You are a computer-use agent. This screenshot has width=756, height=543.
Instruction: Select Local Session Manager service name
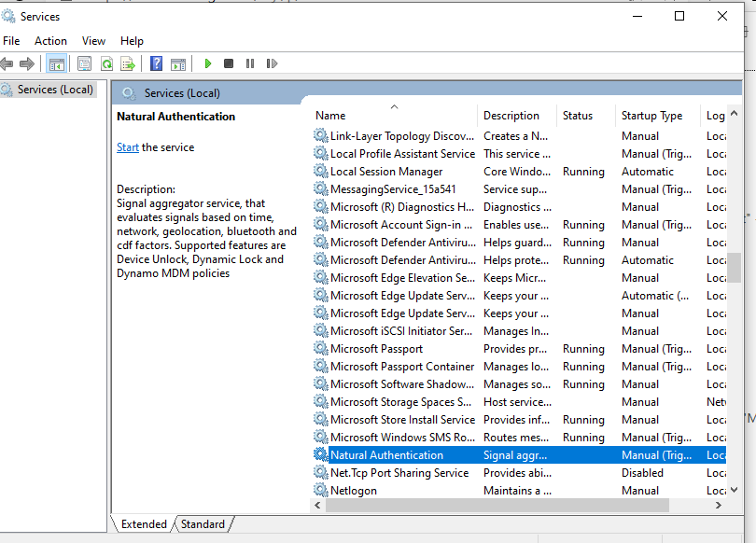pos(386,172)
